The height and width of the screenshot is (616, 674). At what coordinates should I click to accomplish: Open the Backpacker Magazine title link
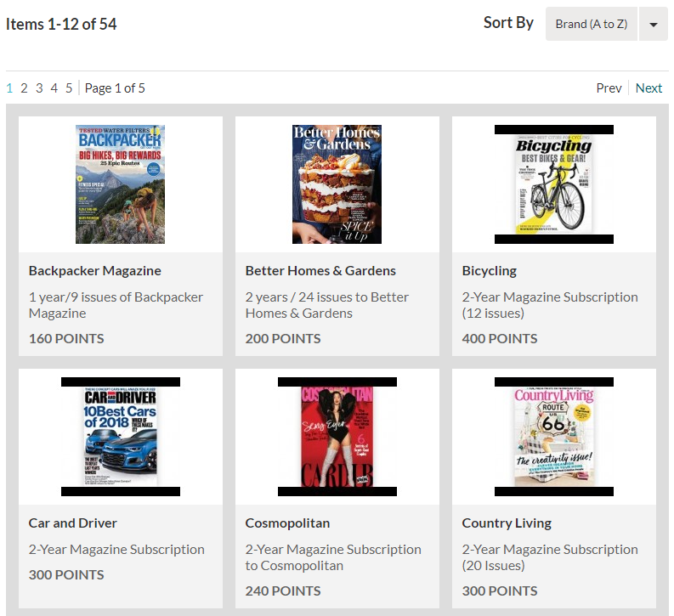(95, 271)
